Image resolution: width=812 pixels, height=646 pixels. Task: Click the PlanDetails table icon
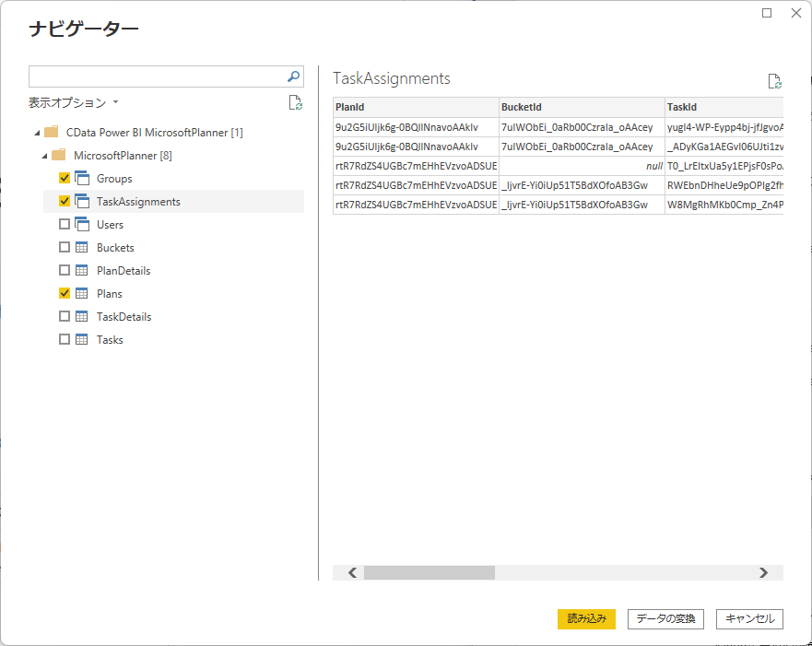82,270
